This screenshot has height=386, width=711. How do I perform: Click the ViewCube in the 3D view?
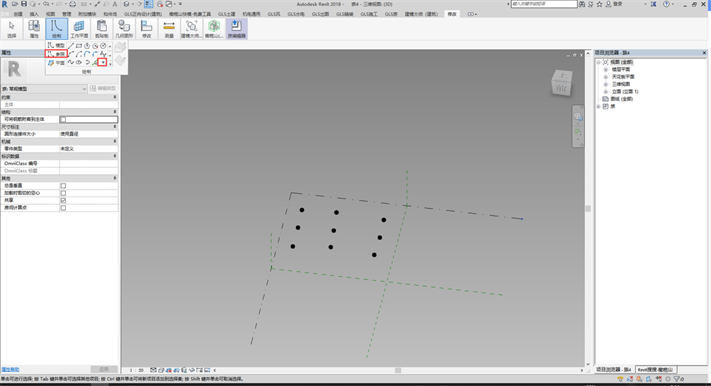click(x=562, y=83)
